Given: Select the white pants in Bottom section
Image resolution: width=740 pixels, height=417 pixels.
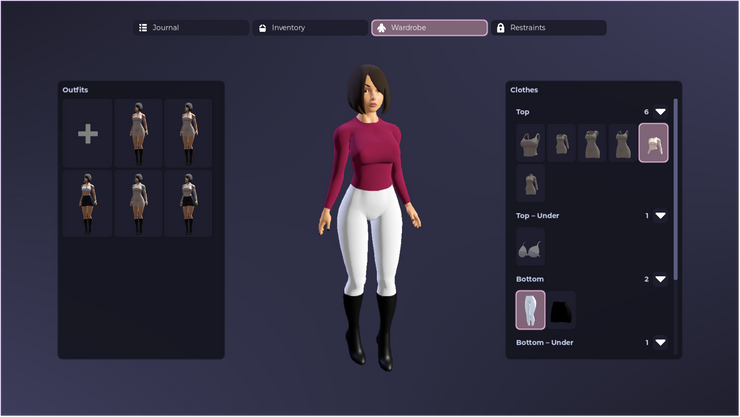Looking at the screenshot, I should (530, 310).
